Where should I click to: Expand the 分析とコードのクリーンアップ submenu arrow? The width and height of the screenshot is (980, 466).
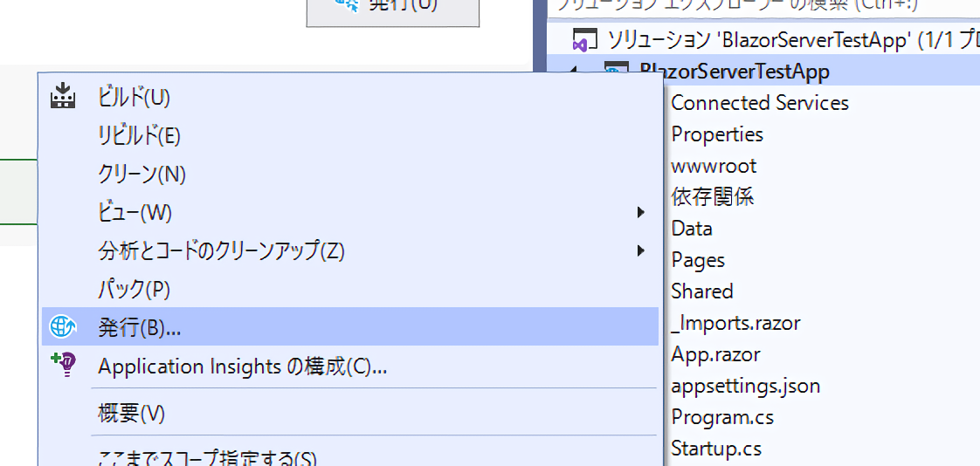(x=640, y=251)
